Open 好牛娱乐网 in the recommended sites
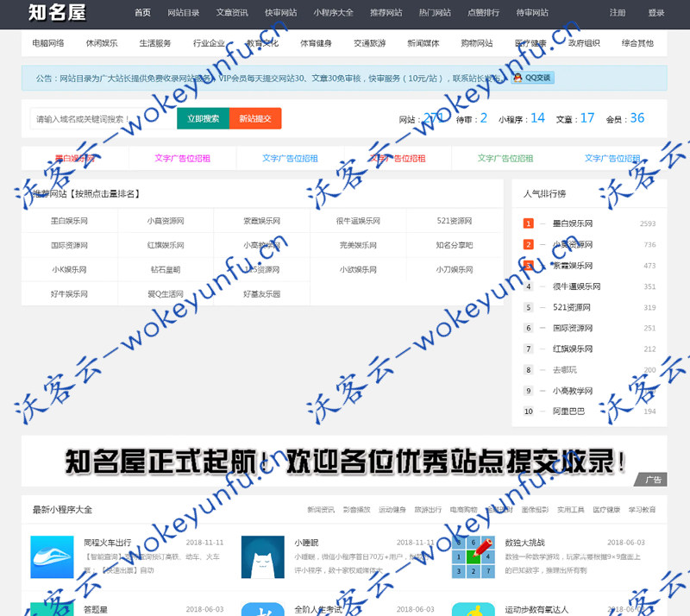Image resolution: width=690 pixels, height=616 pixels. [x=69, y=293]
